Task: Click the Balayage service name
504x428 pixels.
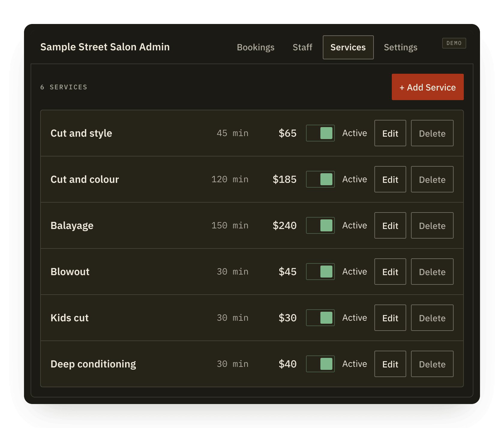Action: [72, 225]
